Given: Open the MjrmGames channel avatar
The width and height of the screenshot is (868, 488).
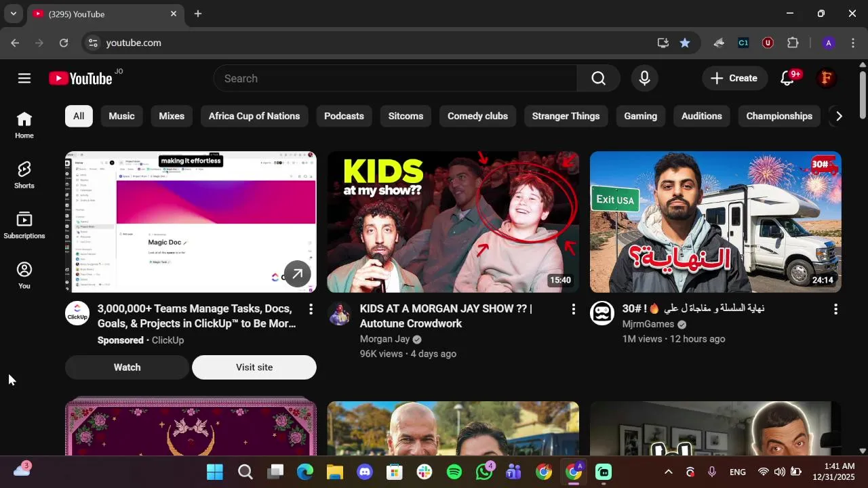Looking at the screenshot, I should [601, 313].
